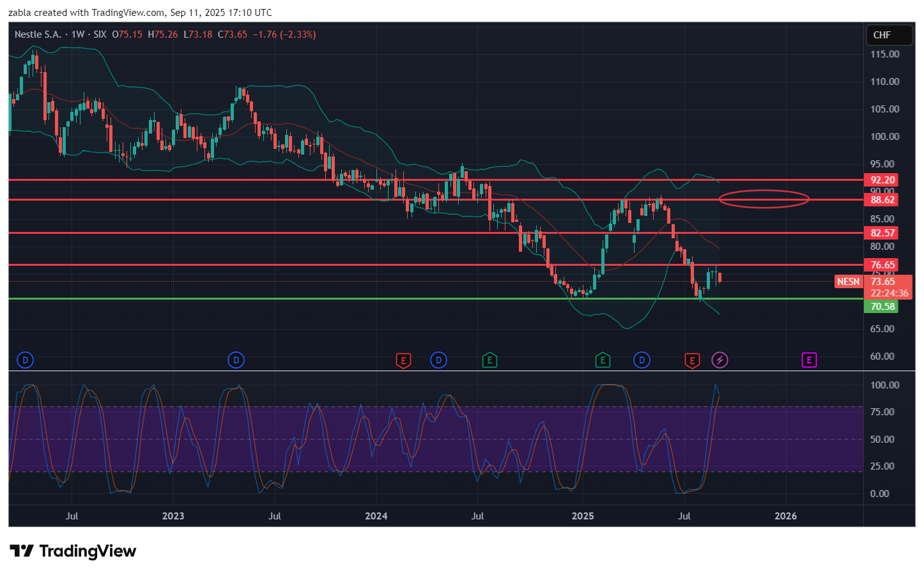Open the green E earnings marker after July 2024
The height and width of the screenshot is (575, 924).
coord(489,360)
